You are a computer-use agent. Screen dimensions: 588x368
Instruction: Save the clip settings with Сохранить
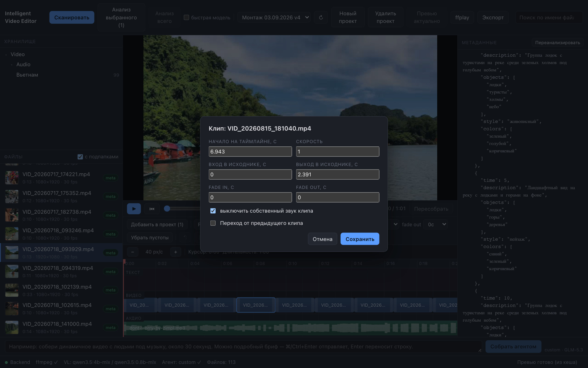pos(360,239)
